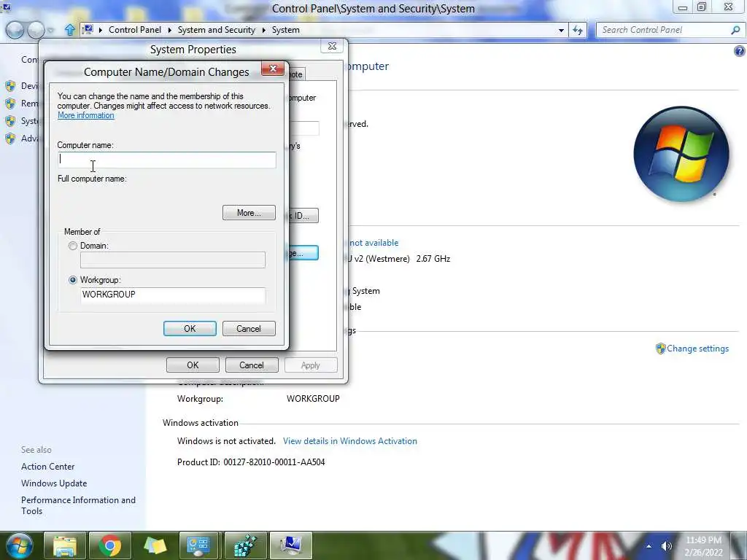Select the Workgroup radio button
Screen dimensions: 747x560
pos(73,280)
